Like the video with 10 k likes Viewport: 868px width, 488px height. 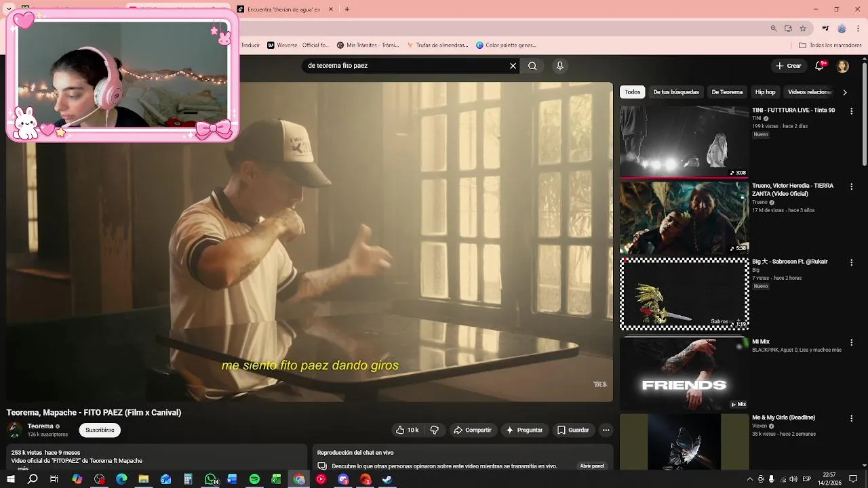(x=408, y=430)
